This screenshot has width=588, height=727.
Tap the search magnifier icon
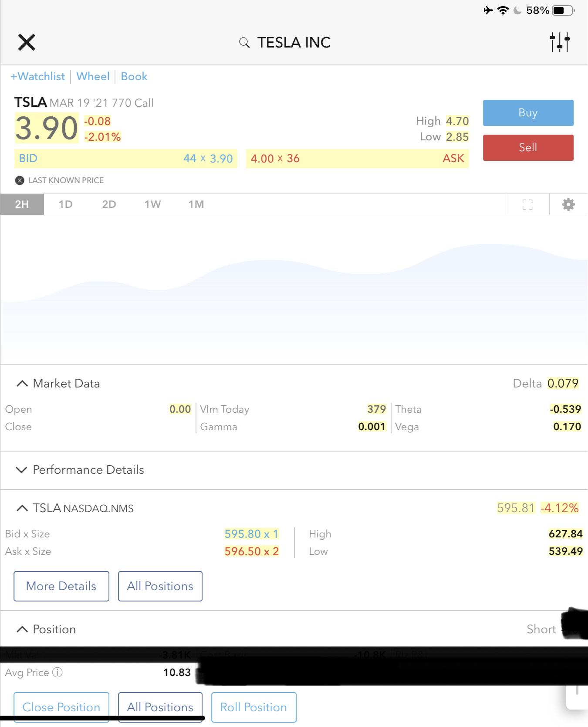[x=244, y=42]
